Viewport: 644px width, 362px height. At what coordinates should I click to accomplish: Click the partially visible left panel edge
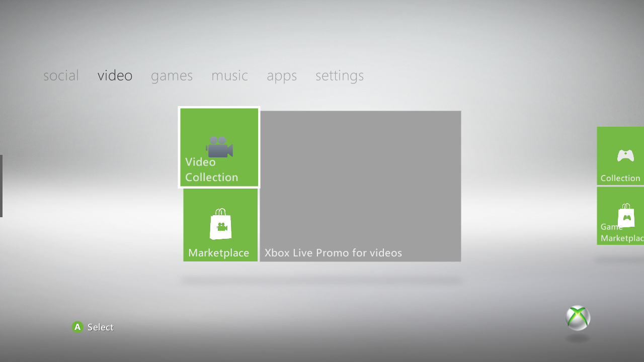point(1,186)
